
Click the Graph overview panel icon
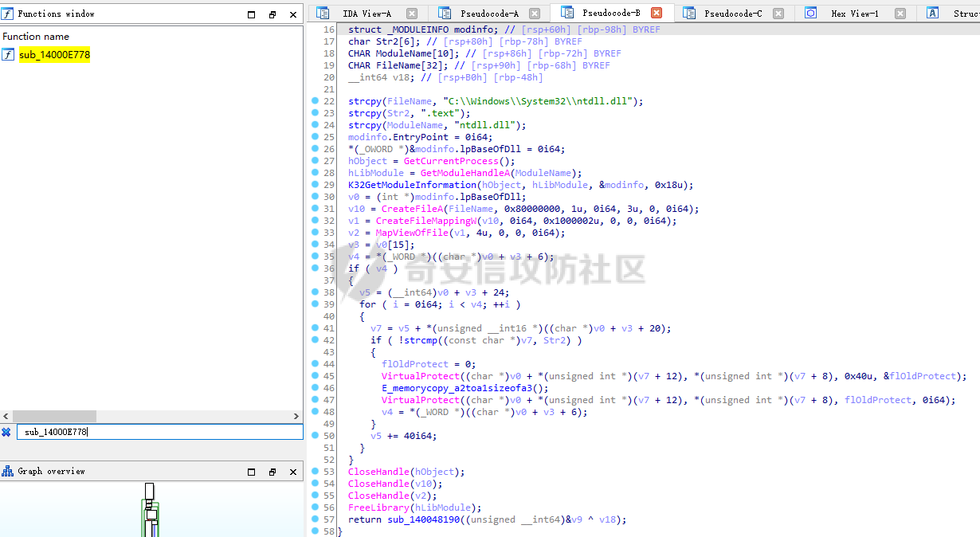[x=8, y=471]
